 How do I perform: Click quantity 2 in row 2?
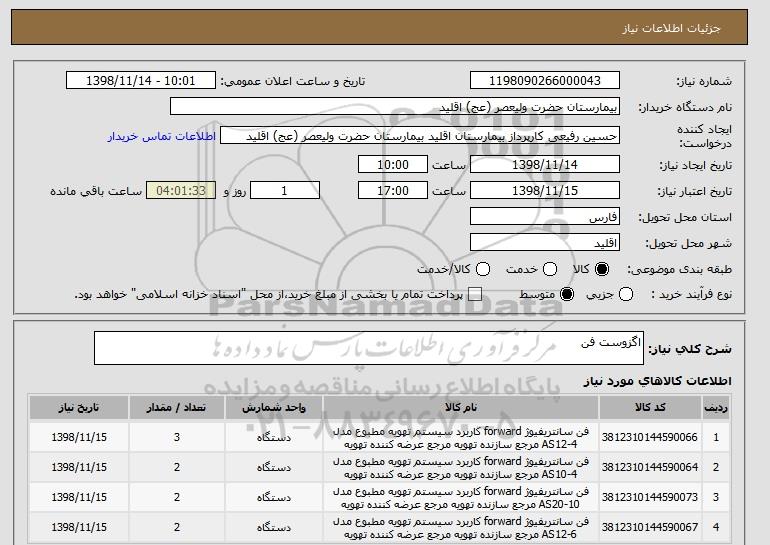[177, 467]
